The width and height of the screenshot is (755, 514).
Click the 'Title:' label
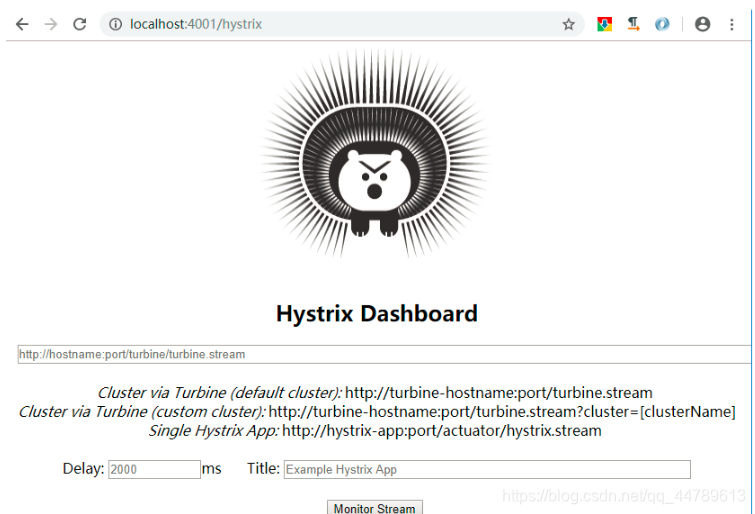coord(263,468)
